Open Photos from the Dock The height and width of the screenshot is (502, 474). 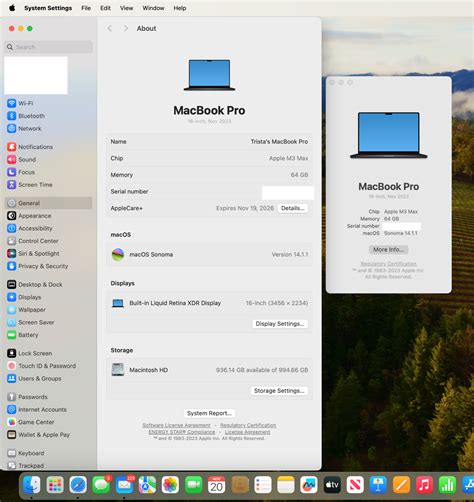(x=170, y=485)
